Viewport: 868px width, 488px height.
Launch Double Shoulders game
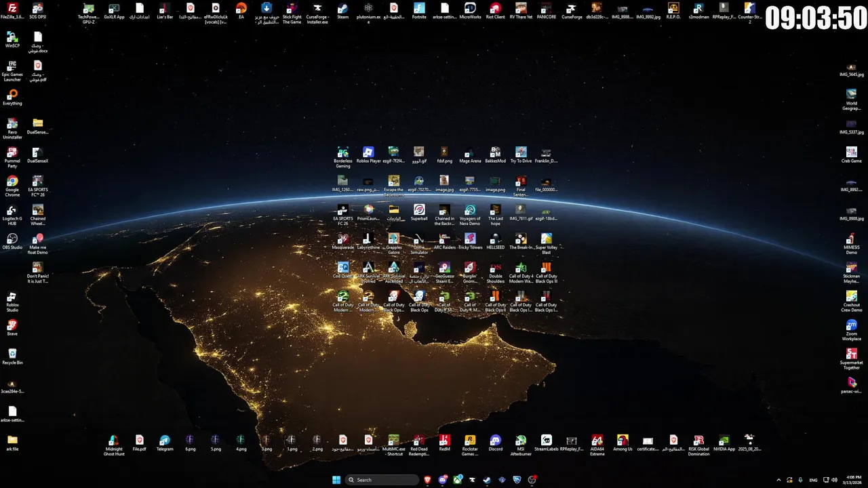(496, 272)
